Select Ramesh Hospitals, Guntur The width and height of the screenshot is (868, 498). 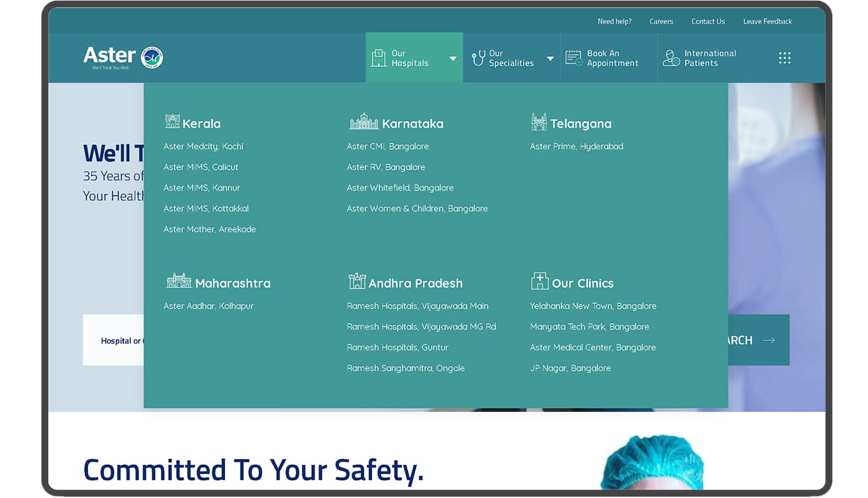click(x=397, y=347)
